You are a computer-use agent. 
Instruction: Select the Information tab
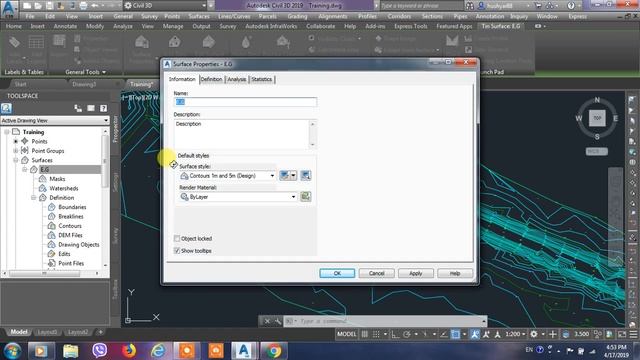[182, 79]
